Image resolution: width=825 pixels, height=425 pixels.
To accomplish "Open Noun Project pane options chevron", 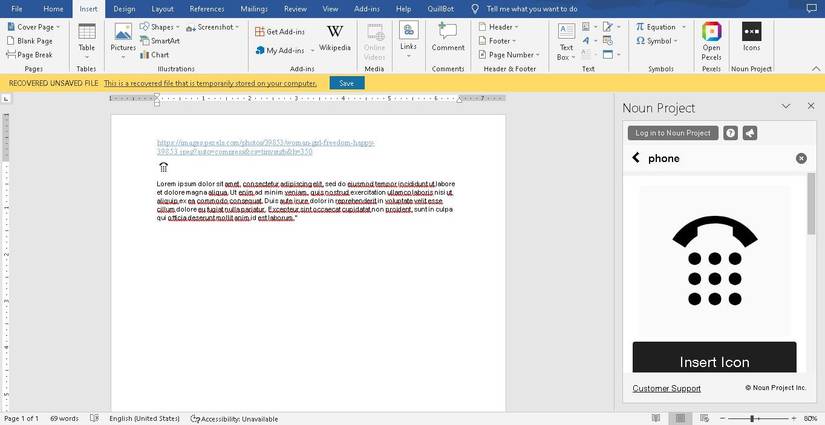I will [x=786, y=106].
